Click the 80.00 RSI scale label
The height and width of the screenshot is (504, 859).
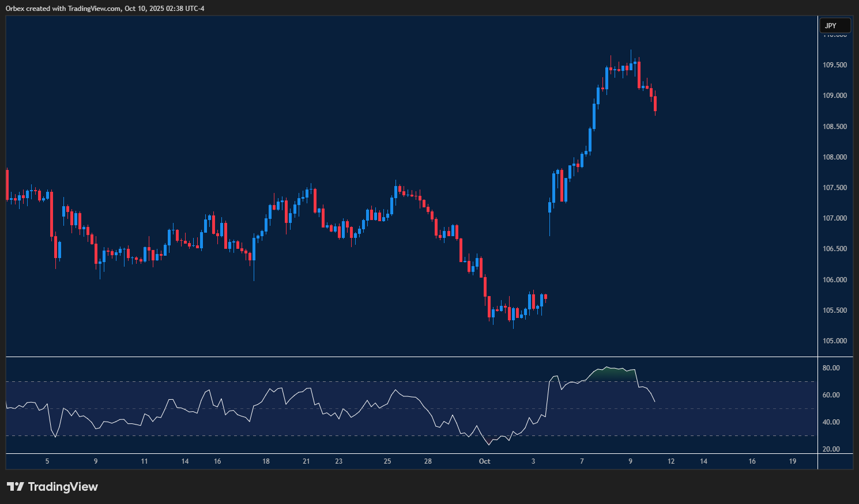(831, 368)
